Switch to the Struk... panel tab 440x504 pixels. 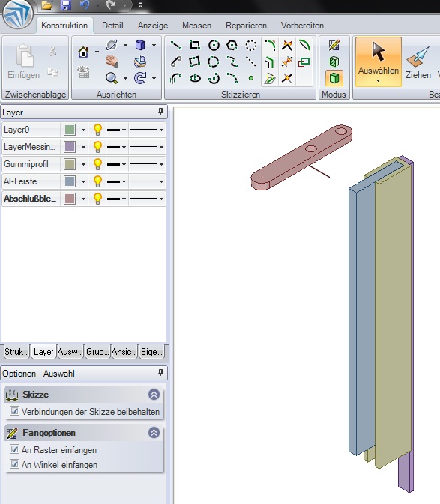(x=16, y=352)
